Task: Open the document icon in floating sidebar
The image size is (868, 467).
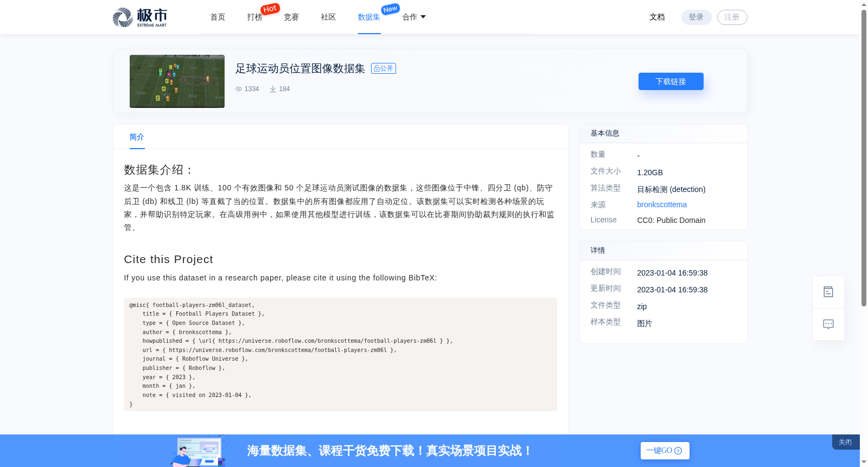Action: (828, 292)
